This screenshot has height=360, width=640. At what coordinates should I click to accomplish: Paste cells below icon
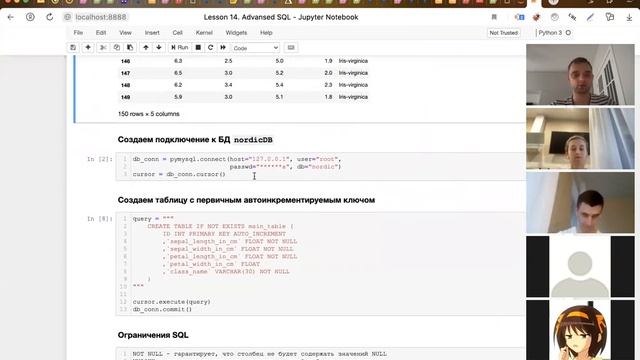pyautogui.click(x=130, y=47)
